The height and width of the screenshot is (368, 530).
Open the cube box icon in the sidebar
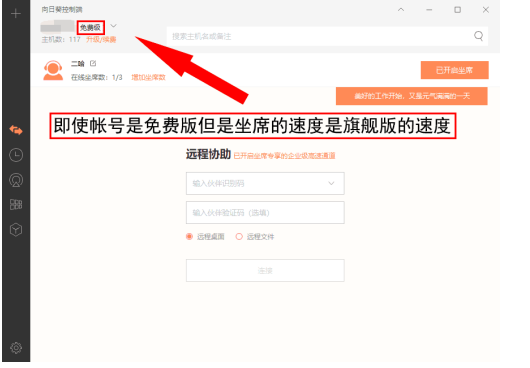pos(16,230)
